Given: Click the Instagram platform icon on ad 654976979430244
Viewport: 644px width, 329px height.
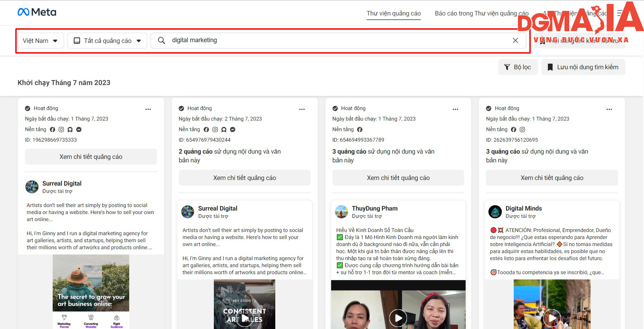Looking at the screenshot, I should click(x=215, y=130).
